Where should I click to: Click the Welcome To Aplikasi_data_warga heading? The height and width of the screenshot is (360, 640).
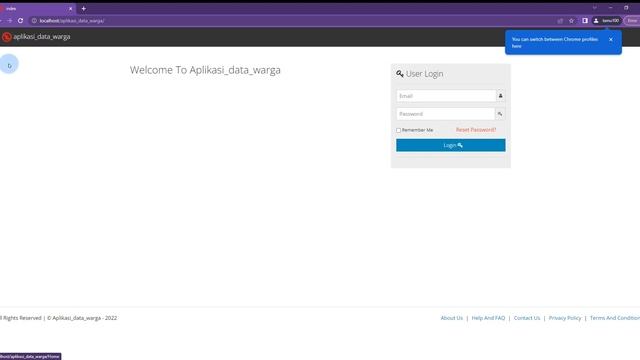[205, 70]
